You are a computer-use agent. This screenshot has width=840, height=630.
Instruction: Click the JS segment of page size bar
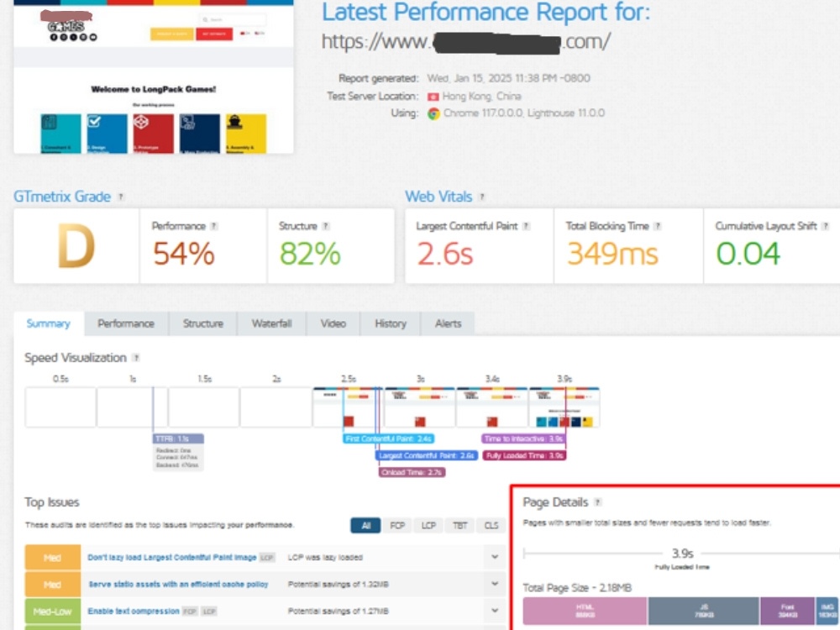click(x=703, y=612)
